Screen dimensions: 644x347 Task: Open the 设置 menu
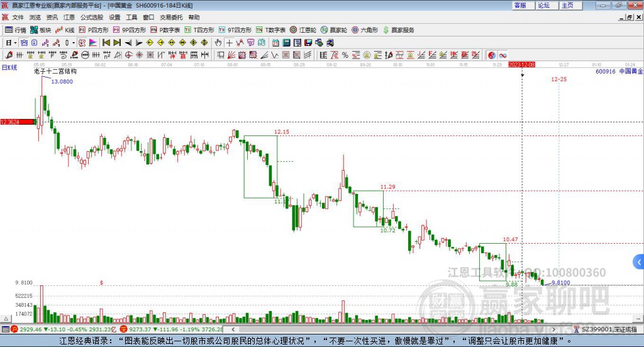click(114, 17)
